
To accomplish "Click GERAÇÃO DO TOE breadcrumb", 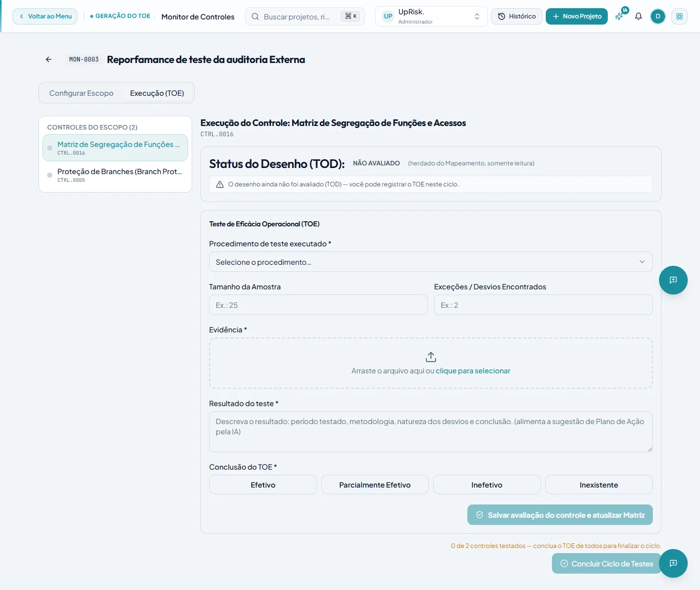I will point(122,16).
